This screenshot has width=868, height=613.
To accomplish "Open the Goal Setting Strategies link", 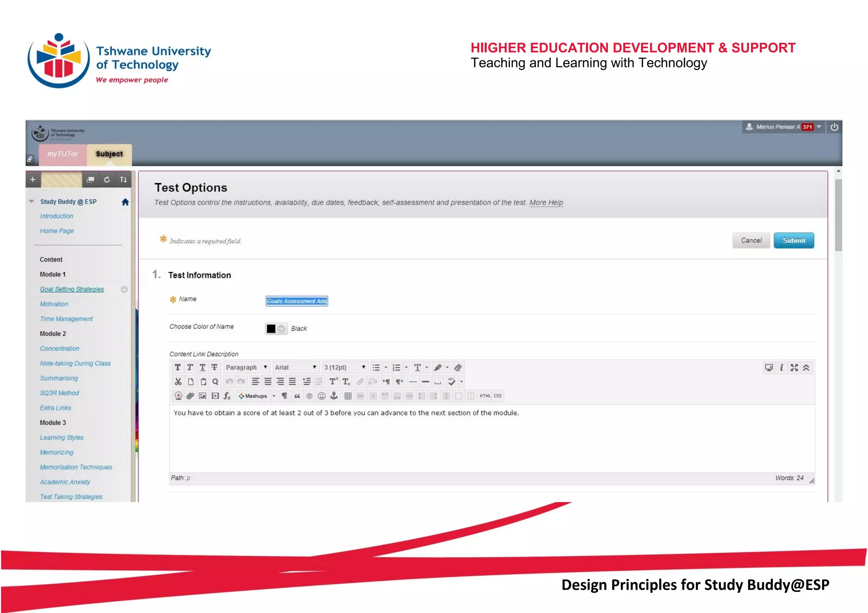I will point(72,289).
